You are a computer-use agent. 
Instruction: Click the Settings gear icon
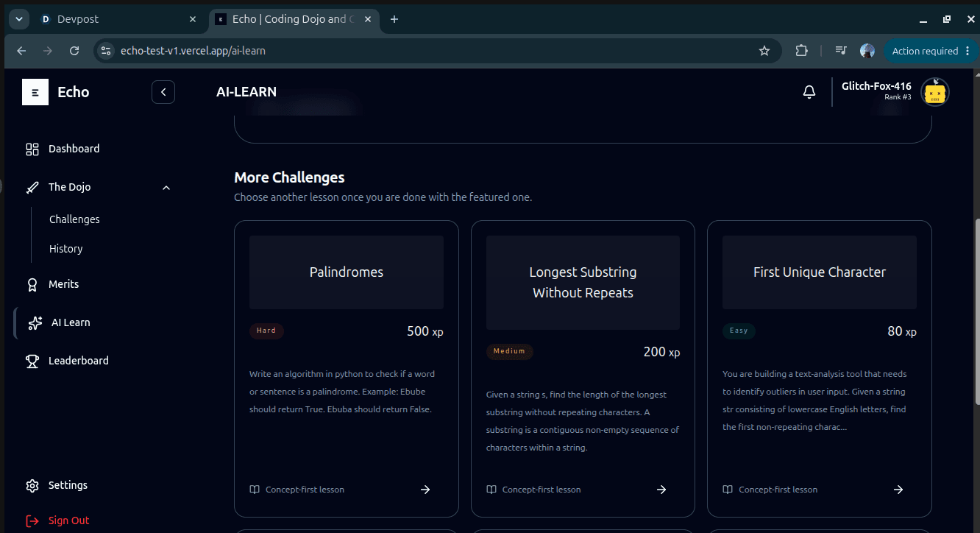(32, 486)
